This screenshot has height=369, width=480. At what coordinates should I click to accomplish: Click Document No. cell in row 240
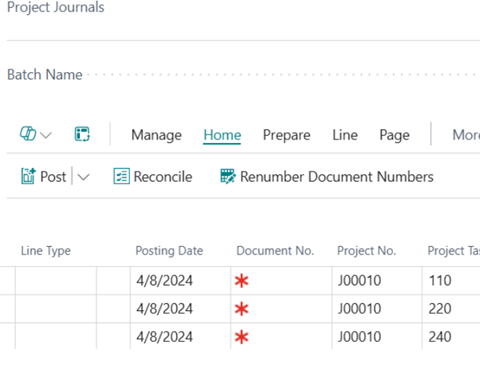(281, 337)
